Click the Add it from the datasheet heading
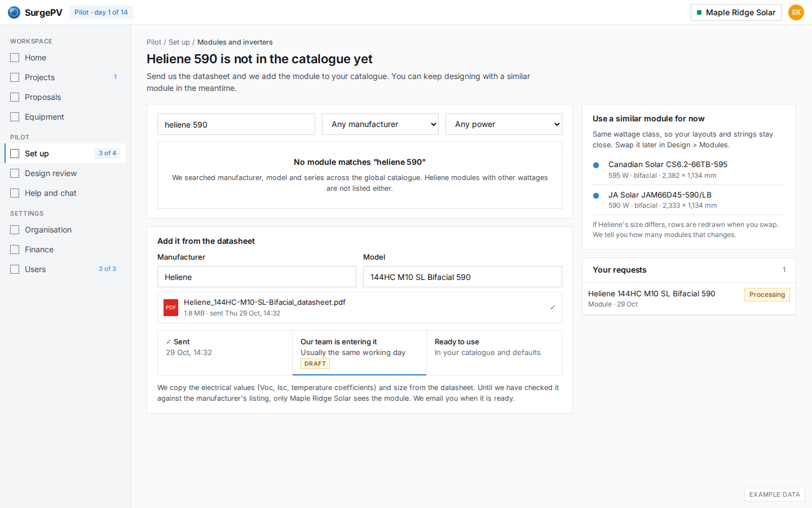 (x=206, y=241)
